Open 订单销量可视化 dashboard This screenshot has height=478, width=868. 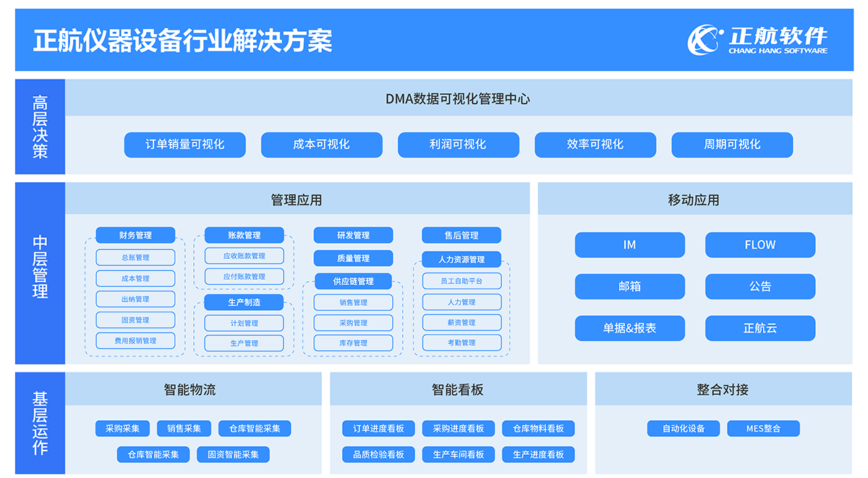pyautogui.click(x=185, y=145)
